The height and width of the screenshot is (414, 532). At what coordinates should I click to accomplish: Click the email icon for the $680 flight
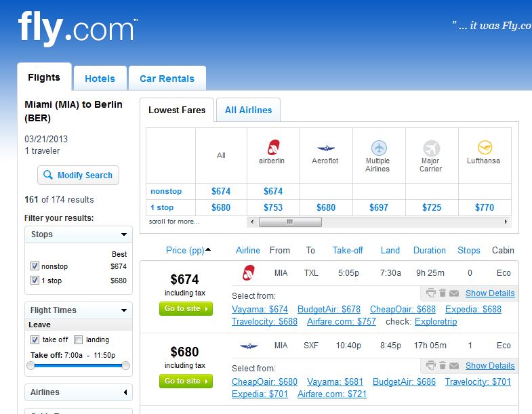(x=454, y=365)
